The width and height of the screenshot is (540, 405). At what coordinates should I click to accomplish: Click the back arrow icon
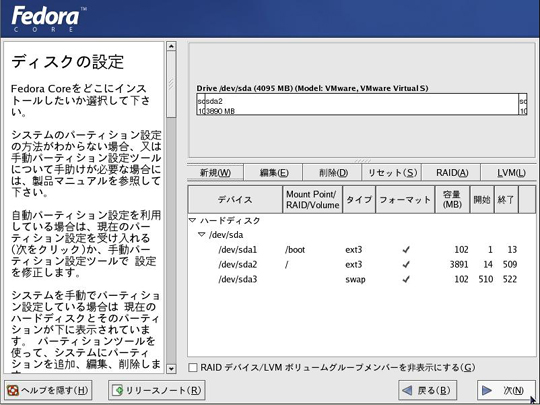click(407, 390)
